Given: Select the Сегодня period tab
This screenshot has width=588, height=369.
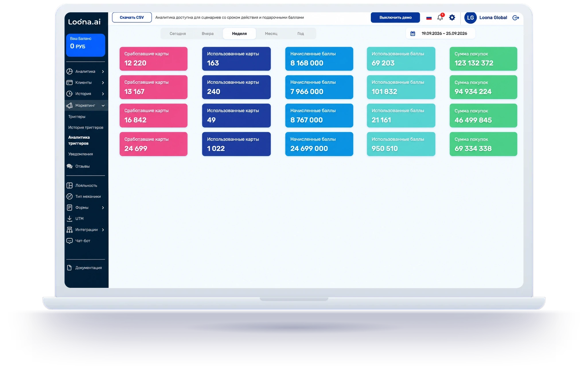Looking at the screenshot, I should [178, 34].
